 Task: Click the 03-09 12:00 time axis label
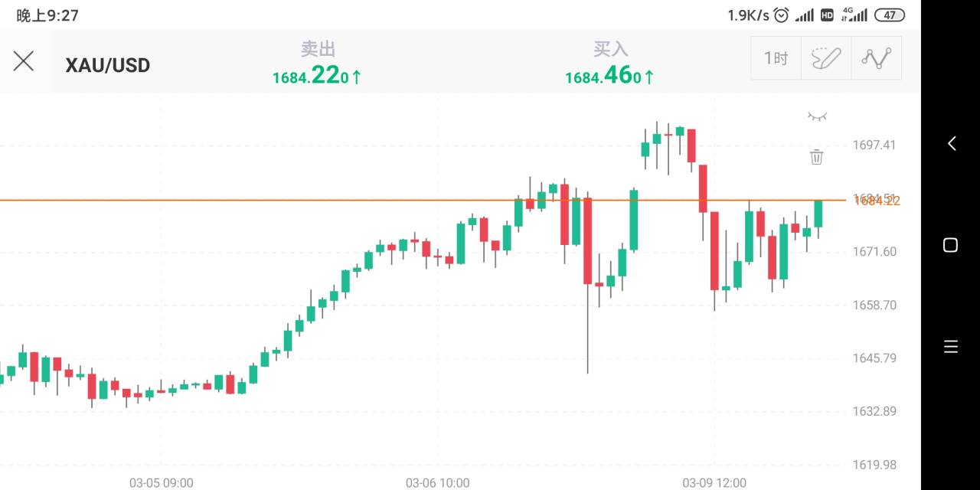[x=714, y=482]
